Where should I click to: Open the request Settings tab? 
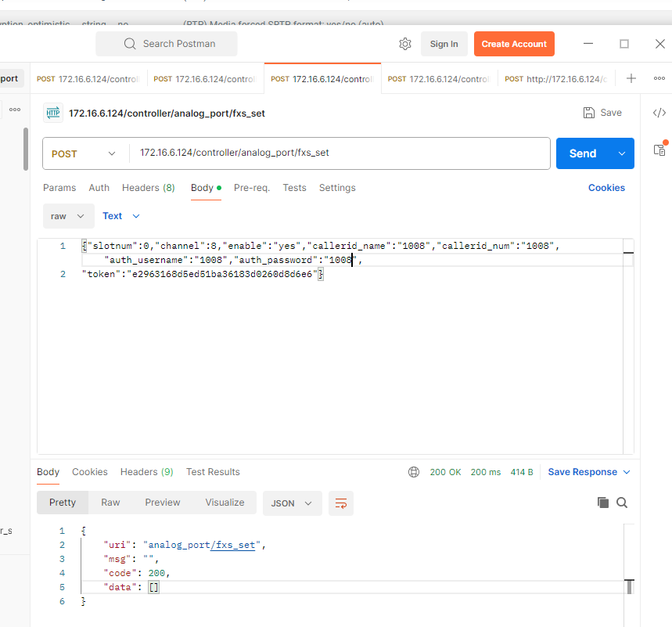coord(337,188)
